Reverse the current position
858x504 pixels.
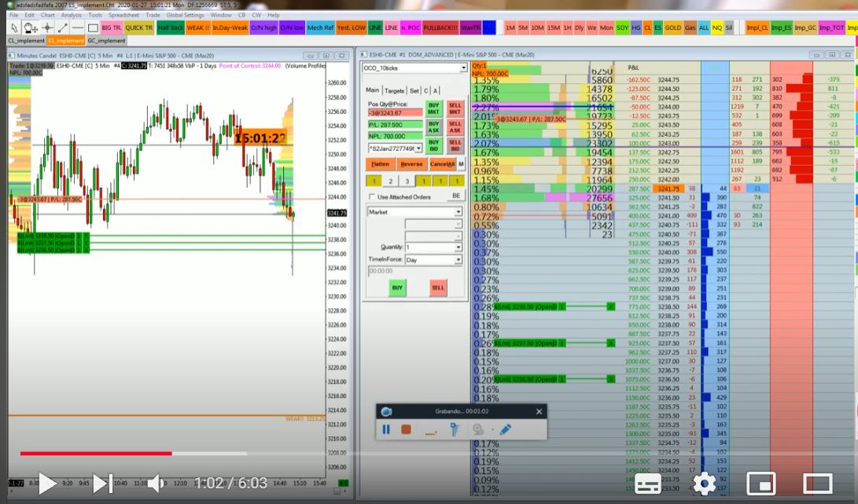[x=411, y=164]
